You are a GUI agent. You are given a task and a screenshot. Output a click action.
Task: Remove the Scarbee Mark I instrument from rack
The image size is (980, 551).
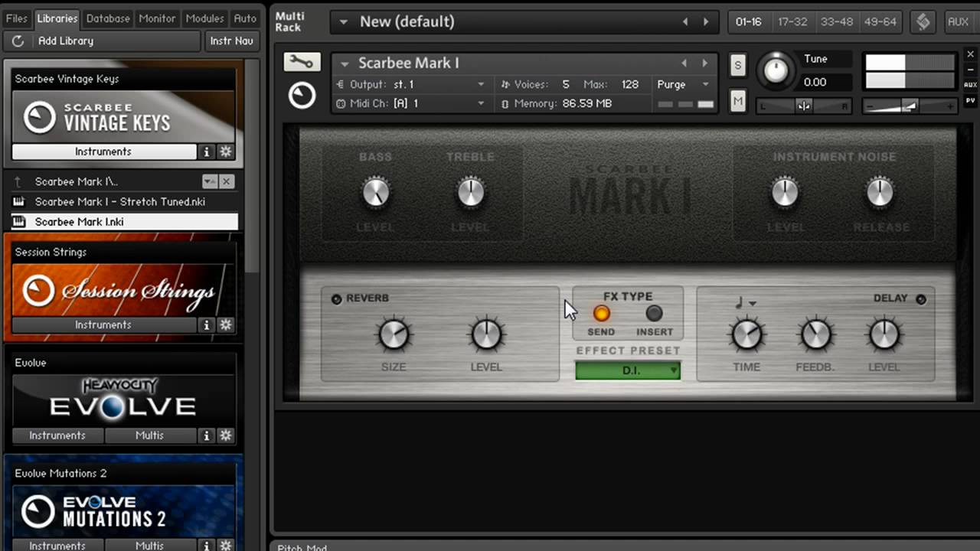click(970, 54)
